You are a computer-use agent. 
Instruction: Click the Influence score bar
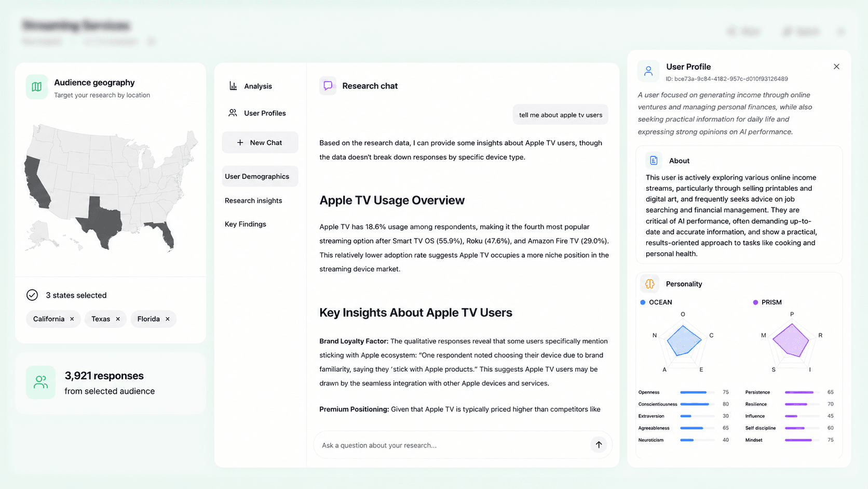point(802,416)
